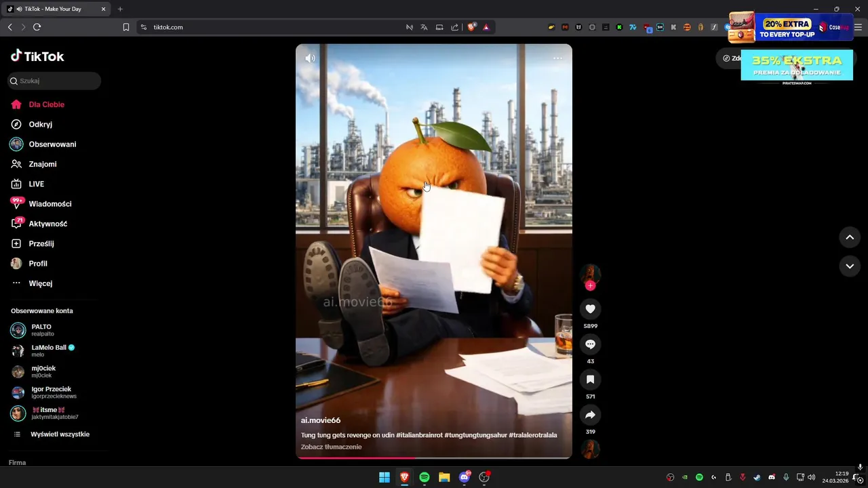Image resolution: width=868 pixels, height=488 pixels.
Task: Click Zobacz tłumaczenie under the caption
Action: pos(331,447)
